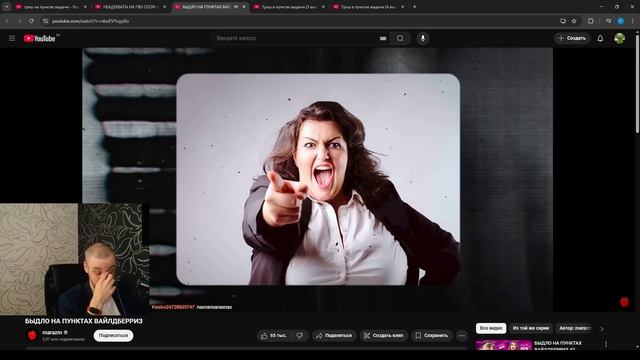Select the 'Все видео' chip
Image resolution: width=640 pixels, height=360 pixels.
[x=491, y=328]
